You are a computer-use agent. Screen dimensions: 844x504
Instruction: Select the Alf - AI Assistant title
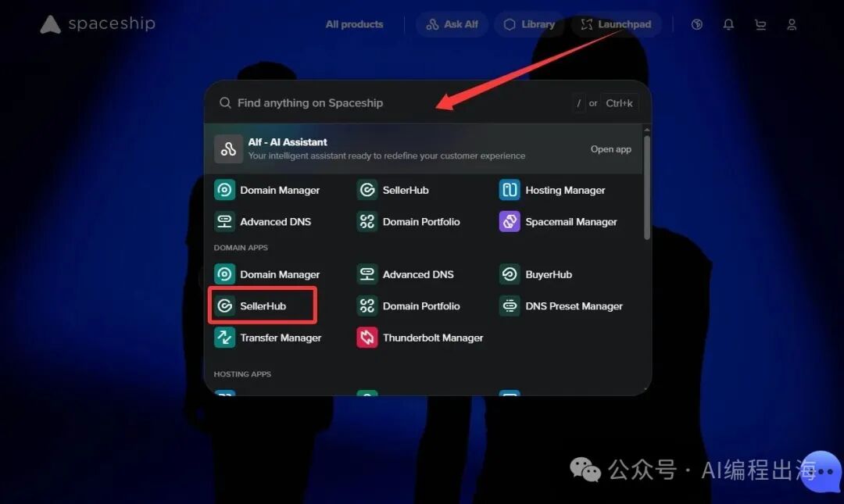pyautogui.click(x=288, y=142)
